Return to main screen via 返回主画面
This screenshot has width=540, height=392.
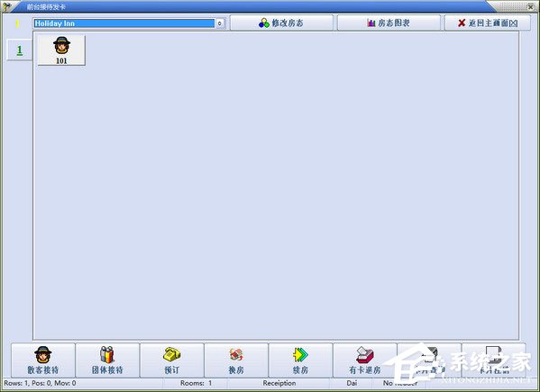click(x=488, y=23)
